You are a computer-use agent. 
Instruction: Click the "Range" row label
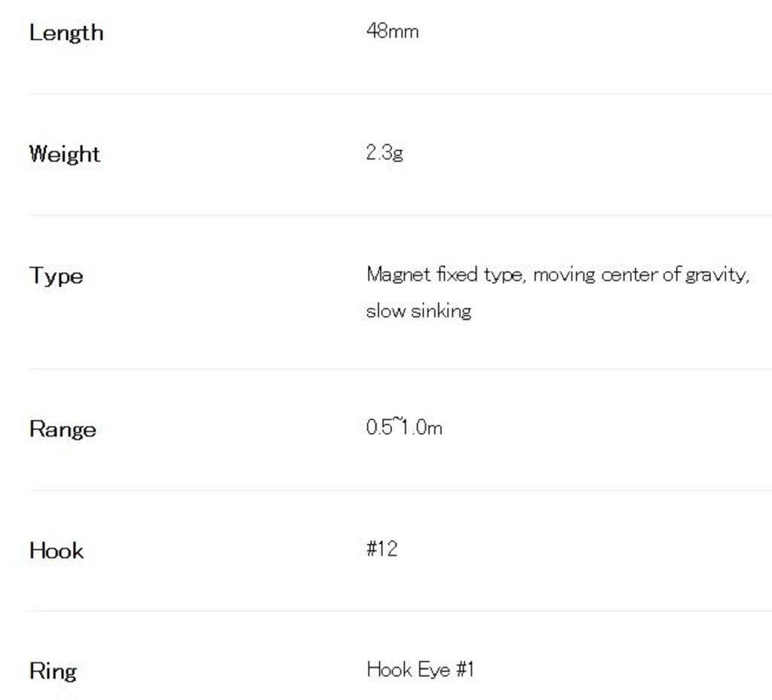pos(63,429)
